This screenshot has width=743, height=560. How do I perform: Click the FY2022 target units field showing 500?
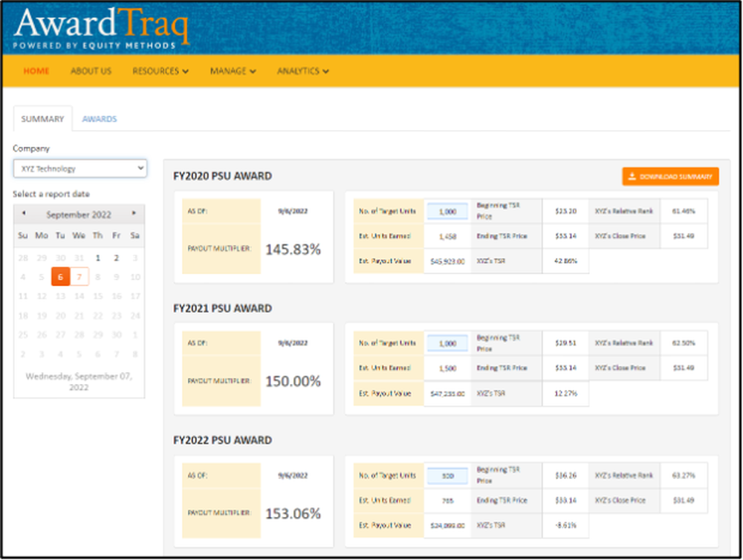point(447,475)
